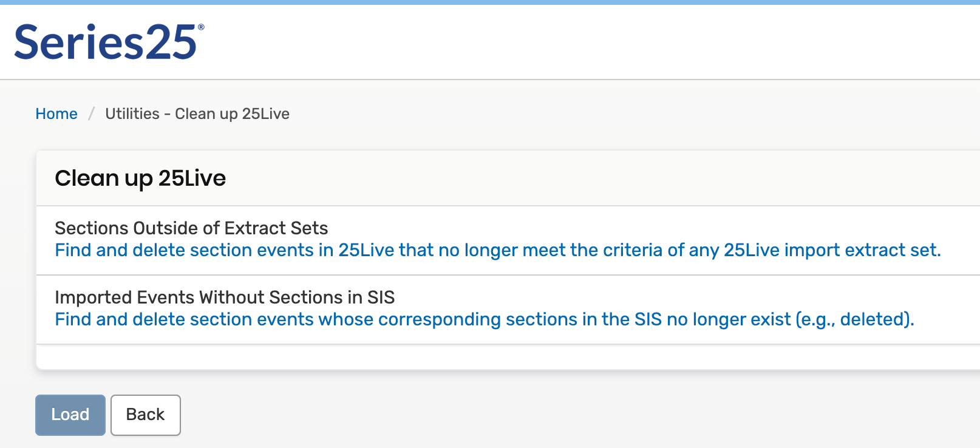Click the breadcrumb slash separator after Home
The image size is (980, 448).
(92, 114)
